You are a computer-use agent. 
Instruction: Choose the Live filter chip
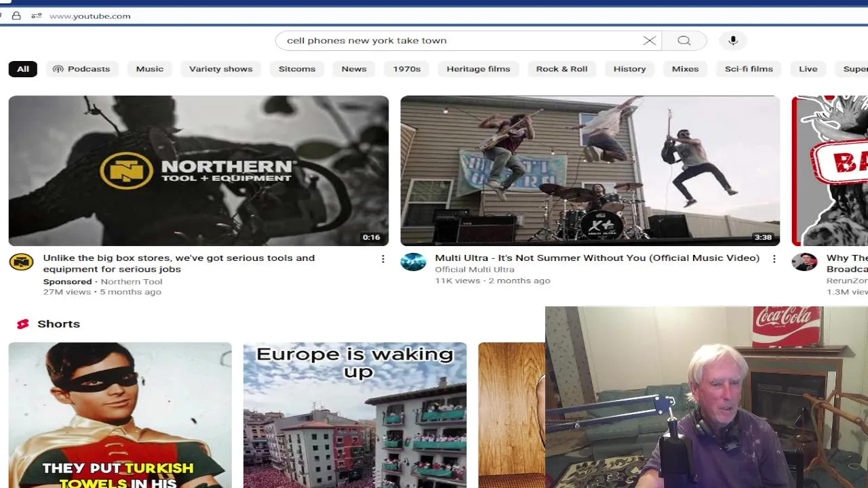[x=808, y=69]
